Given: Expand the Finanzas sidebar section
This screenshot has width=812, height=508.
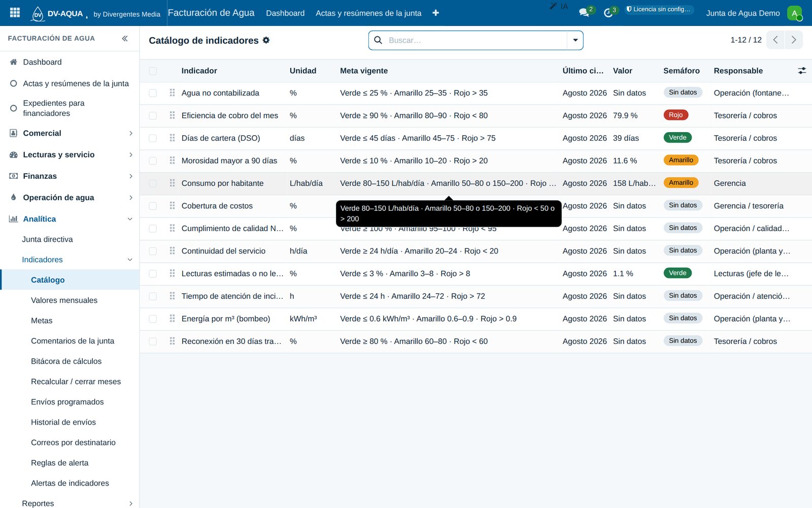Looking at the screenshot, I should point(70,176).
